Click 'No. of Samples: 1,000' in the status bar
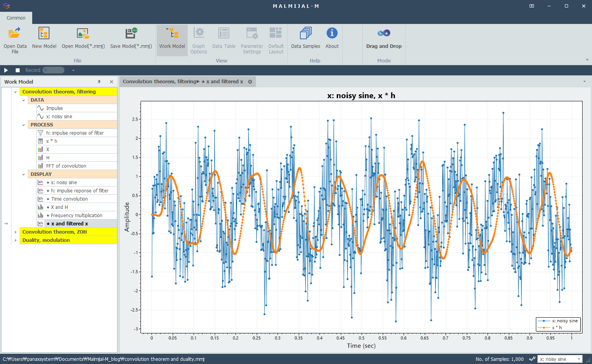Screen dimensions: 592x364 (499, 359)
